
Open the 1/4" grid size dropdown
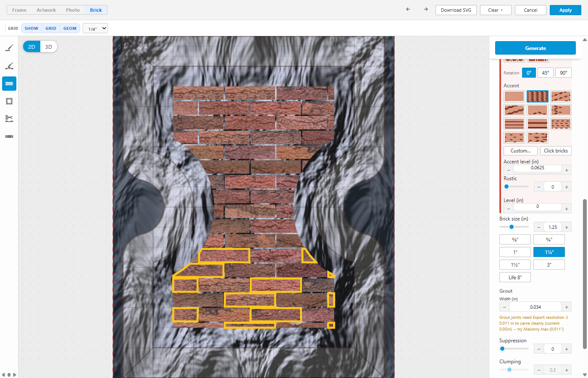point(95,28)
